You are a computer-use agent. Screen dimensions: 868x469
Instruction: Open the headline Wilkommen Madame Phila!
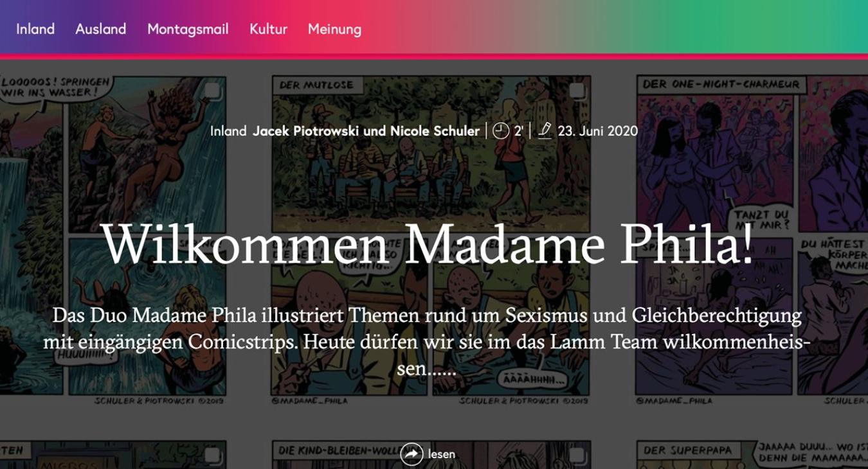point(428,243)
